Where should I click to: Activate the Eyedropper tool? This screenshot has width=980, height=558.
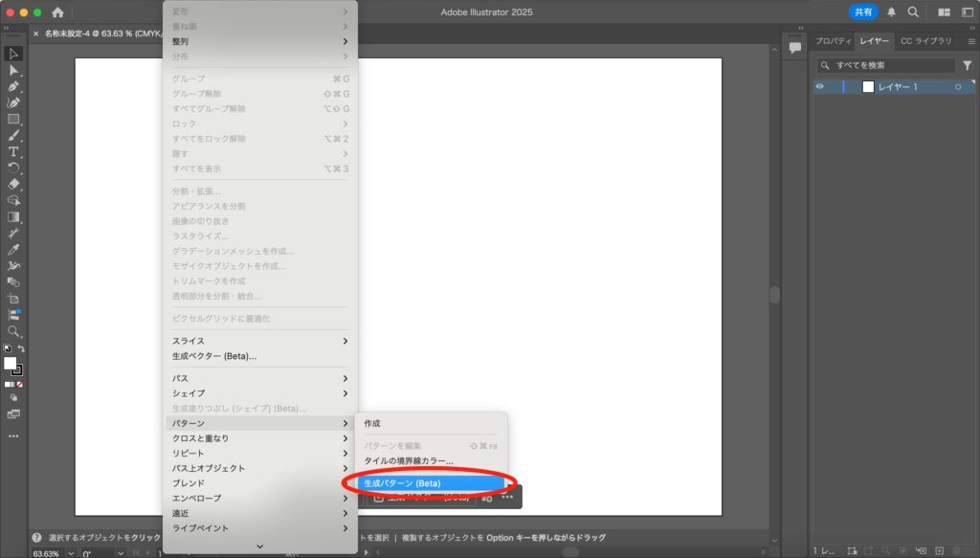click(13, 249)
